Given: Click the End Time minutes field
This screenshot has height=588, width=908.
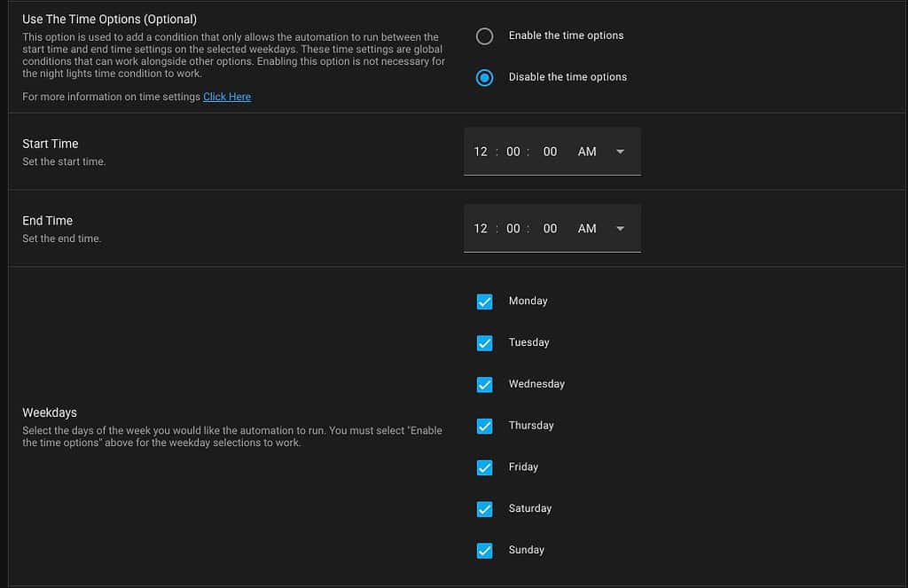Looking at the screenshot, I should tap(513, 229).
